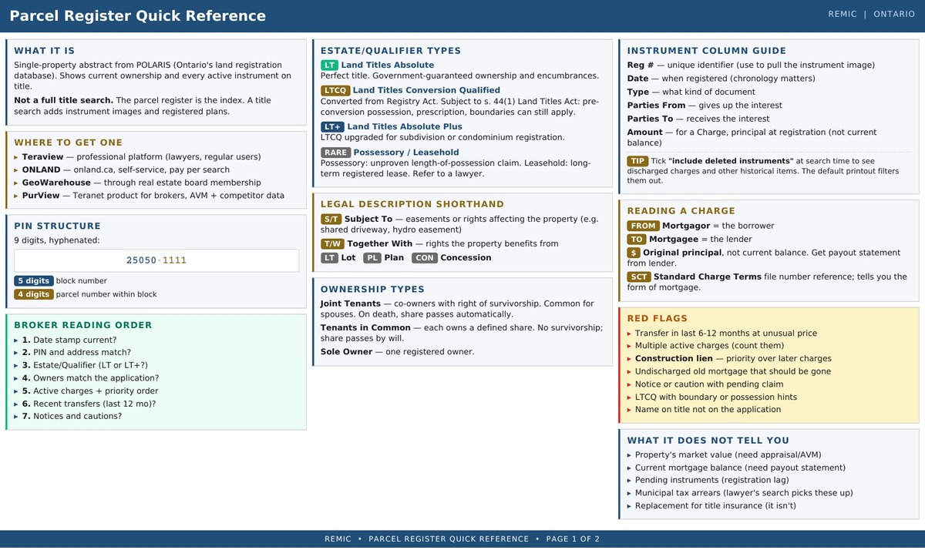Click the "3. Estate/Qualifier (LT or LT+?)" step
Viewport: 925px width, 560px height.
click(x=85, y=365)
